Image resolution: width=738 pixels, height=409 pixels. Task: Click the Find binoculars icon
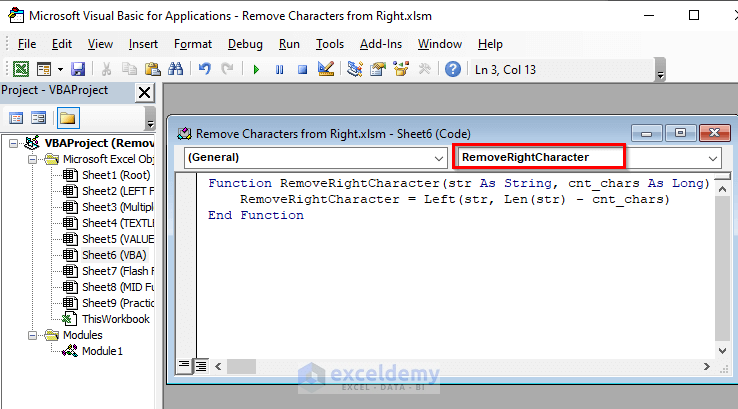[x=176, y=69]
